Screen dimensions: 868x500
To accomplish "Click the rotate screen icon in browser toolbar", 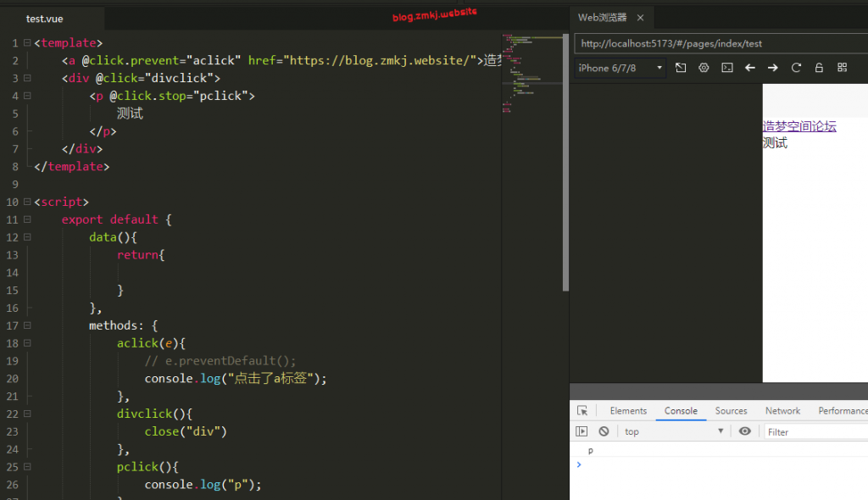I will (x=681, y=68).
